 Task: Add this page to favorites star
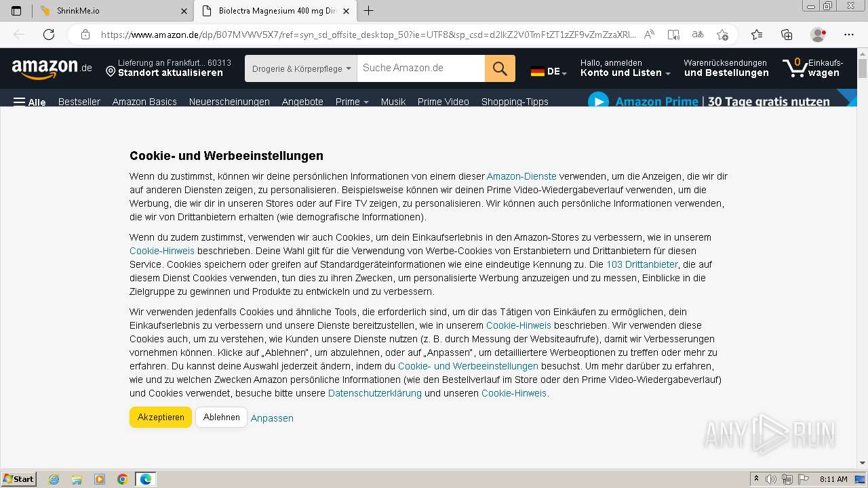(722, 35)
